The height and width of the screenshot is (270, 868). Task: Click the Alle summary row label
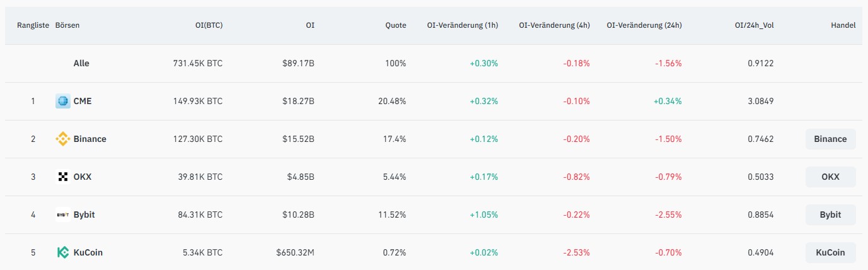81,63
